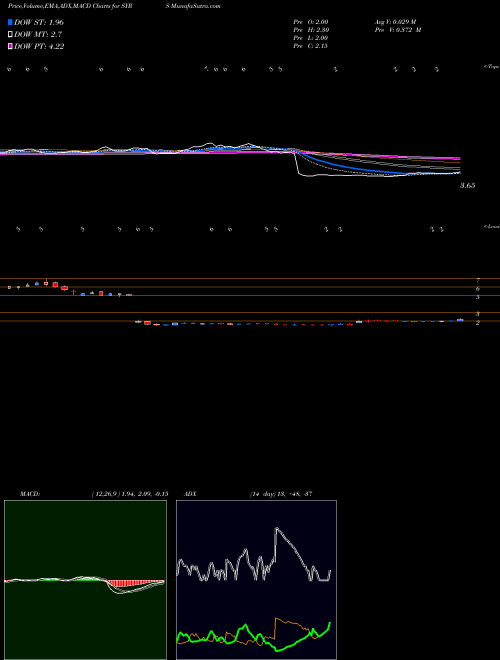Image resolution: width=500 pixels, height=660 pixels.
Task: Click the price axis label 7
Action: click(478, 280)
